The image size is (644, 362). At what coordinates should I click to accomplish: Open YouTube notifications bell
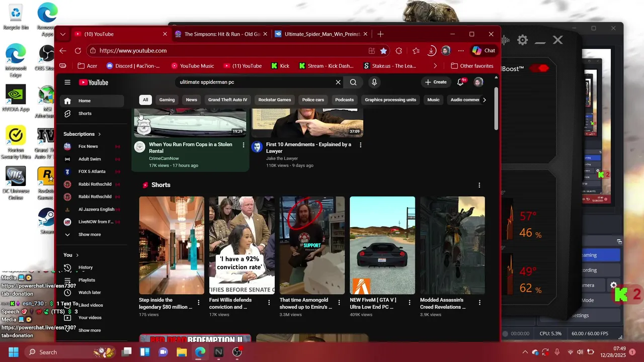(460, 82)
